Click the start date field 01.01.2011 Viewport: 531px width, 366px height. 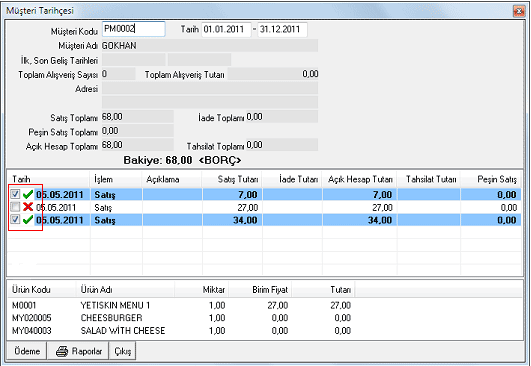[226, 29]
